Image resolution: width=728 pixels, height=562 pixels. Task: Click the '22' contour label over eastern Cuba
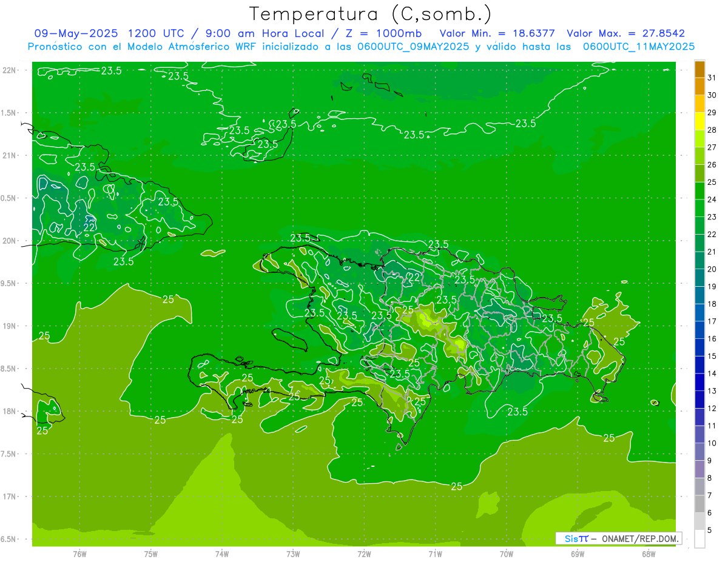pos(89,227)
